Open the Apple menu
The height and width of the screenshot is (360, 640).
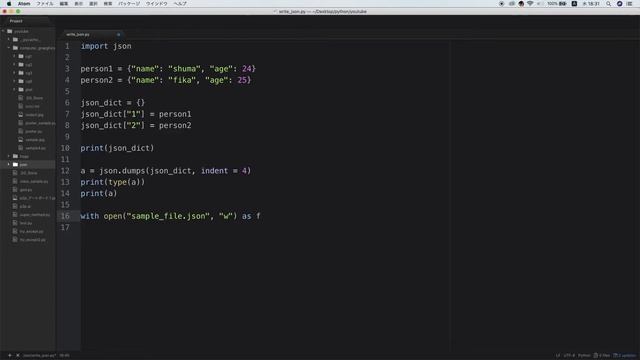click(9, 4)
